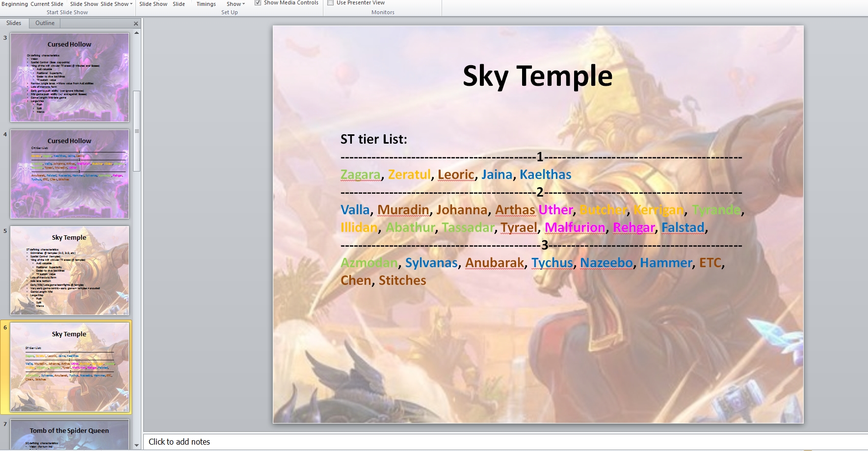The image size is (868, 451).
Task: Click the blue word 'Hammer'
Action: 666,263
